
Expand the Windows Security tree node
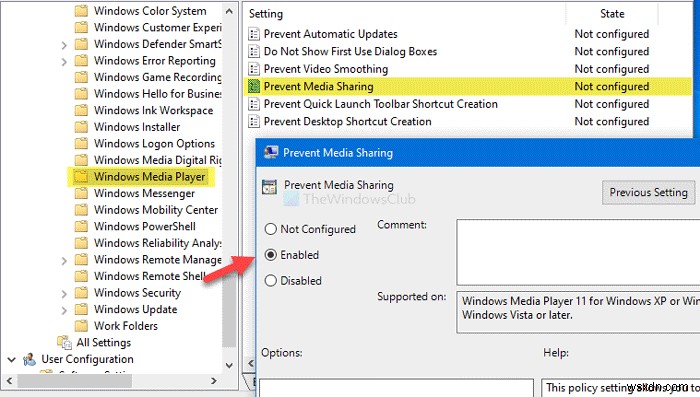pyautogui.click(x=64, y=294)
